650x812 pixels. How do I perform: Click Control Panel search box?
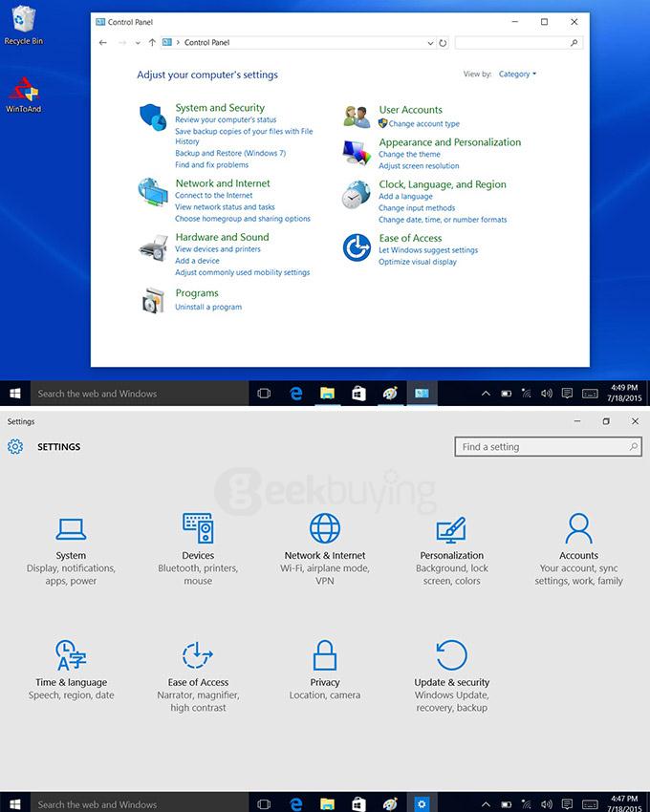click(519, 43)
